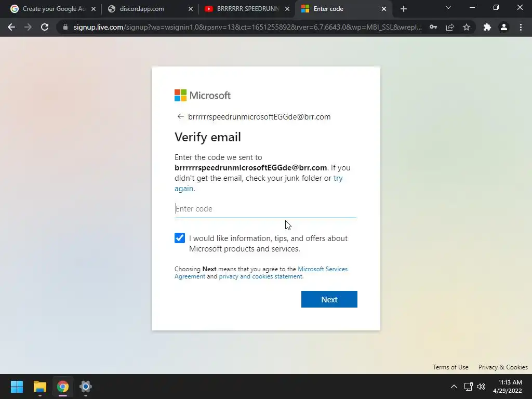Go back using the arrow beside the email
This screenshot has height=399, width=532.
coord(180,116)
